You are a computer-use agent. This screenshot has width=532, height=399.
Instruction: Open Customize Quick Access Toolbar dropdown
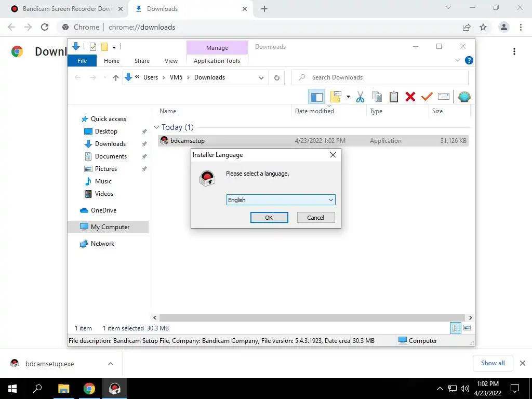pyautogui.click(x=114, y=47)
